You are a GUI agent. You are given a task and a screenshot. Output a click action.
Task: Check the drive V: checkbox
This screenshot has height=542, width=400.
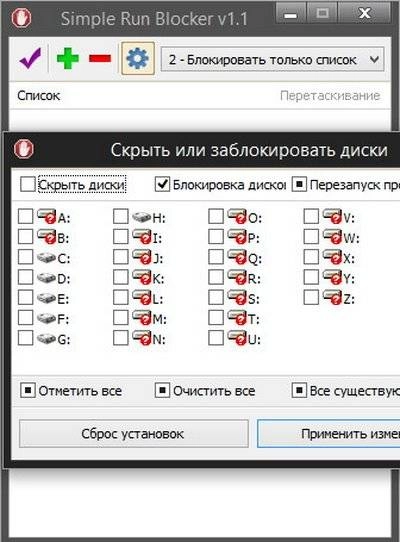(x=311, y=216)
